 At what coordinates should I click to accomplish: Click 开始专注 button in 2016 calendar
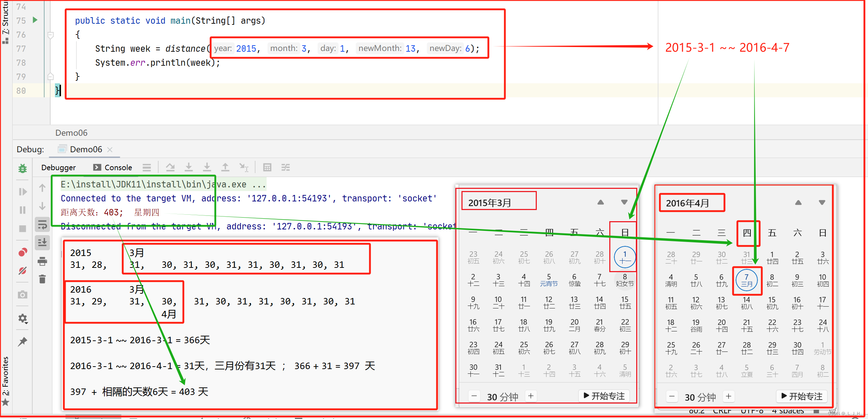point(802,396)
